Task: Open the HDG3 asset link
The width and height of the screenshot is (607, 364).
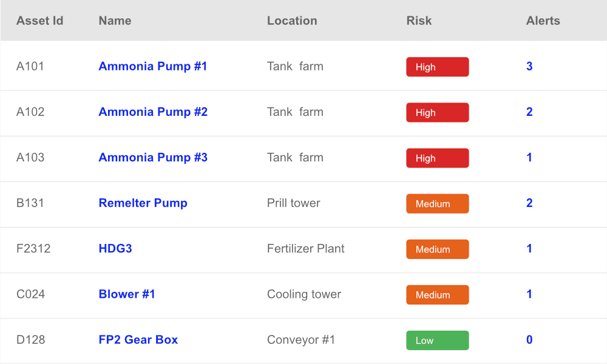Action: click(115, 248)
